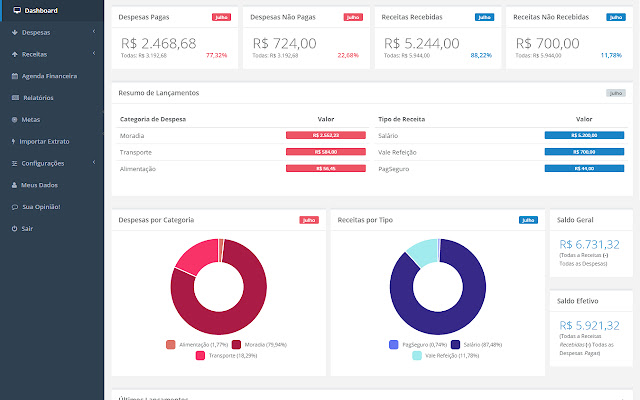Click the R$ 2.468,68 amount
The image size is (640, 400).
(159, 43)
